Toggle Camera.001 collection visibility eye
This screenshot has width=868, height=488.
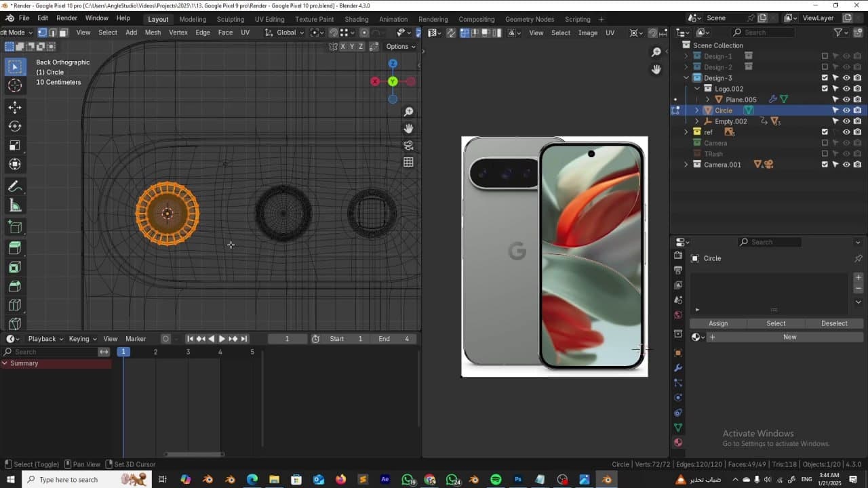[x=846, y=165]
